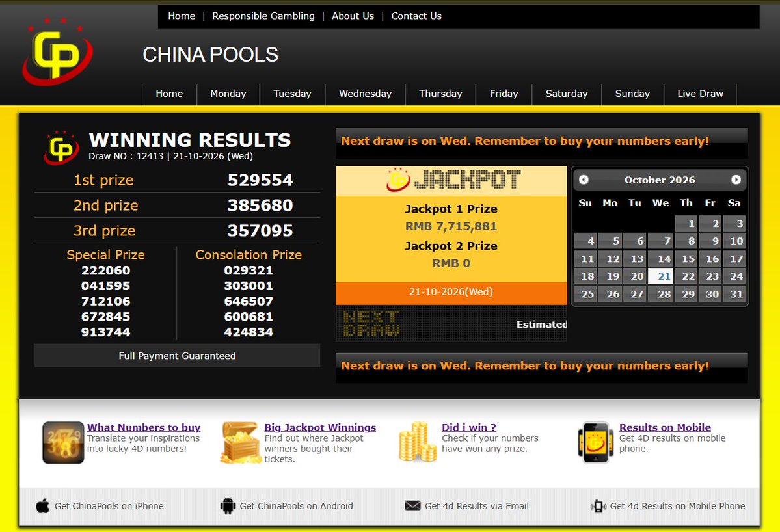The height and width of the screenshot is (532, 780).
Task: Click the orange 21-10-2026(Wed) date bar
Action: (x=451, y=293)
